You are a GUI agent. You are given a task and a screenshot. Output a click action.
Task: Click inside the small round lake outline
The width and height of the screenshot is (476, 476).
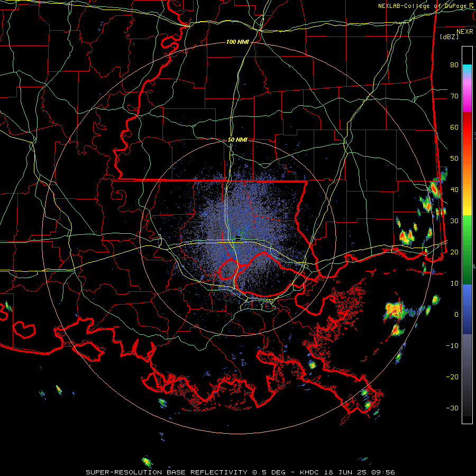[228, 269]
